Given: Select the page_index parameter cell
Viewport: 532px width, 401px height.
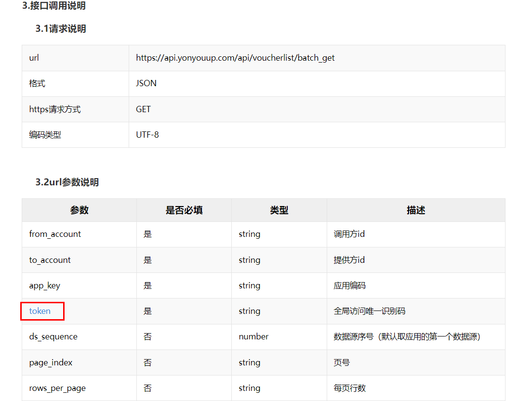Looking at the screenshot, I should [x=51, y=362].
